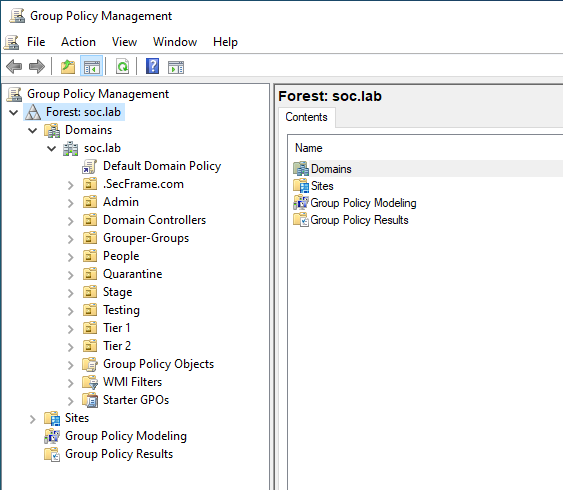Image resolution: width=563 pixels, height=490 pixels.
Task: Expand the Domain Controllers OU
Action: pyautogui.click(x=71, y=221)
